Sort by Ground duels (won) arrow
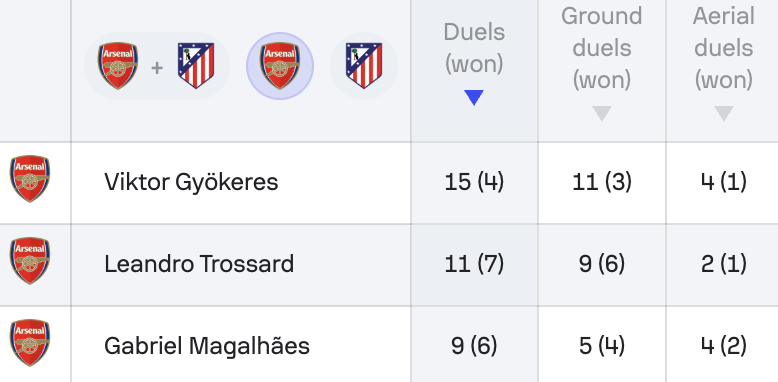Image resolution: width=778 pixels, height=382 pixels. [601, 114]
